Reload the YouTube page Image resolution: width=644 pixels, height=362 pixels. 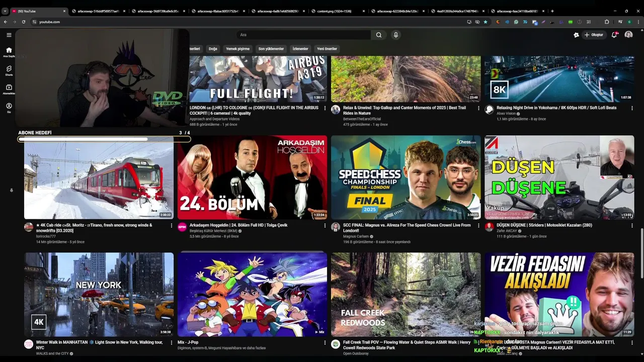[x=24, y=22]
